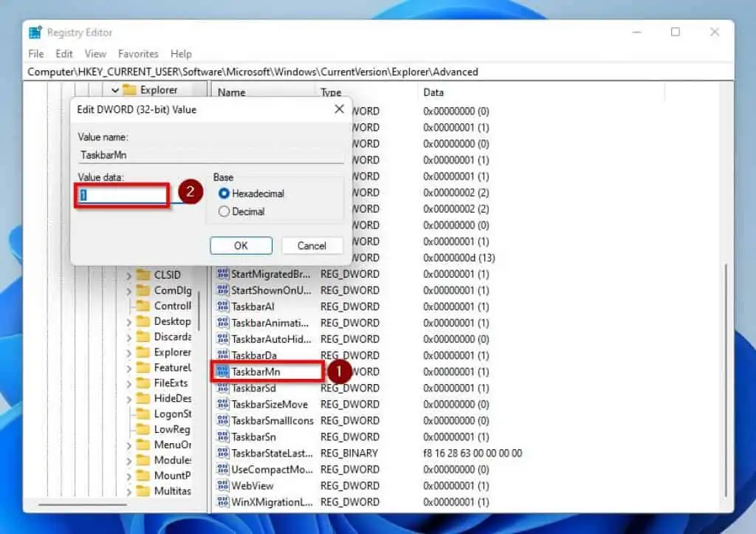Select the CLSID folder icon
The image size is (756, 534).
tap(143, 275)
